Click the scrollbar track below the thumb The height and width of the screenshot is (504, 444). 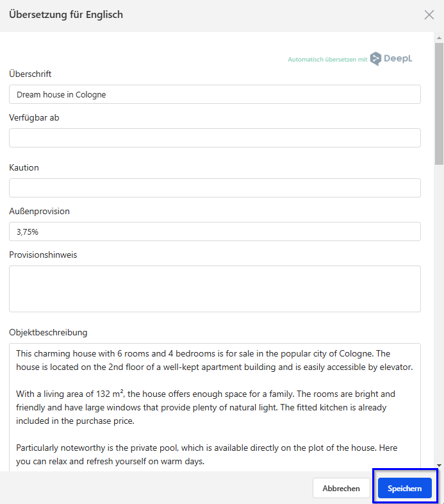click(439, 314)
